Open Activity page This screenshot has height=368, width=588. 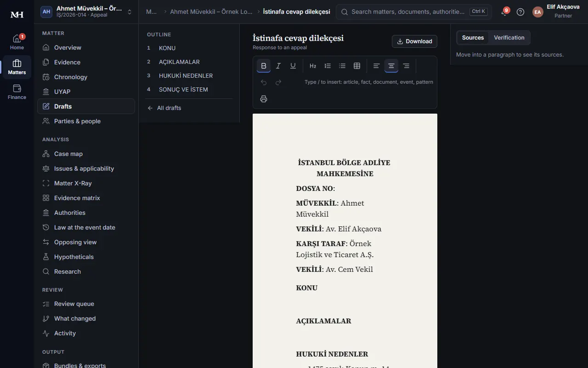[x=86, y=333]
